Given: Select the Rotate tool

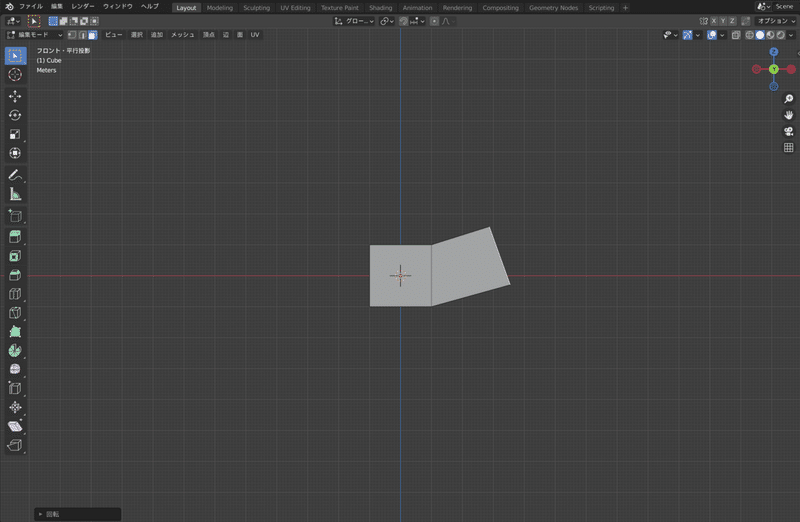Looking at the screenshot, I should [x=15, y=115].
